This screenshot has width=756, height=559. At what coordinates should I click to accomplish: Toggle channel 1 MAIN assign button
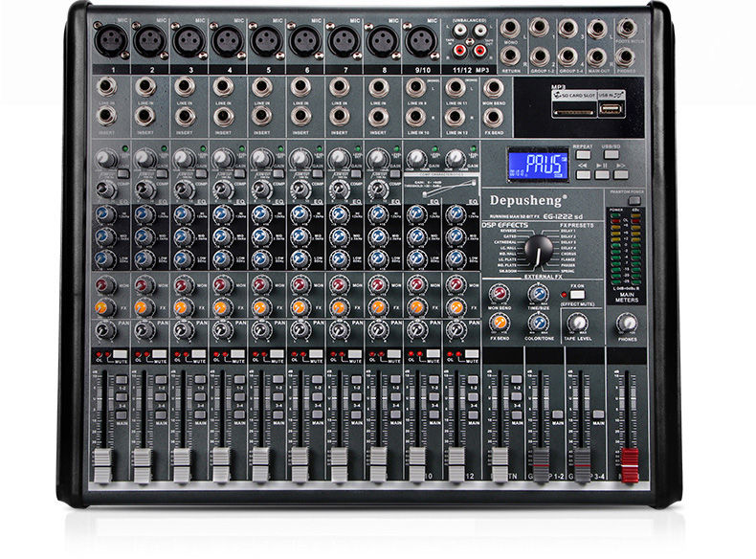click(121, 415)
